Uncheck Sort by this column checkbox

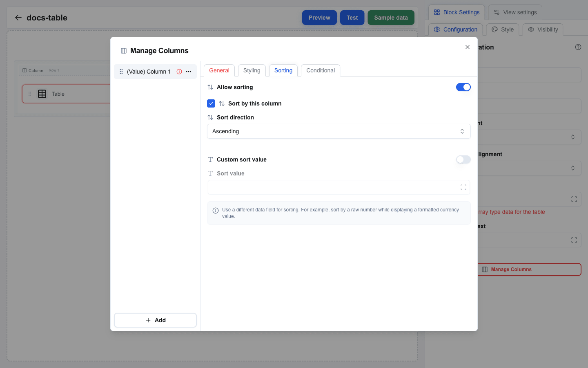tap(211, 103)
